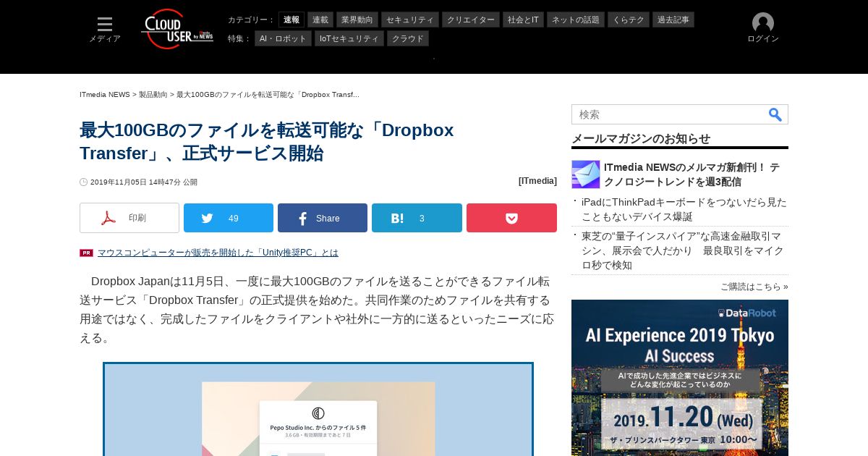The image size is (868, 456).
Task: Click the article headline about Dropbox Transfer
Action: 267,142
